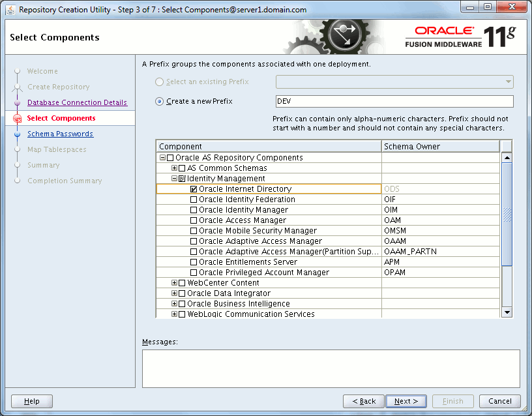532x416 pixels.
Task: Click the Oracle Entitlements Server row label
Action: pos(248,262)
